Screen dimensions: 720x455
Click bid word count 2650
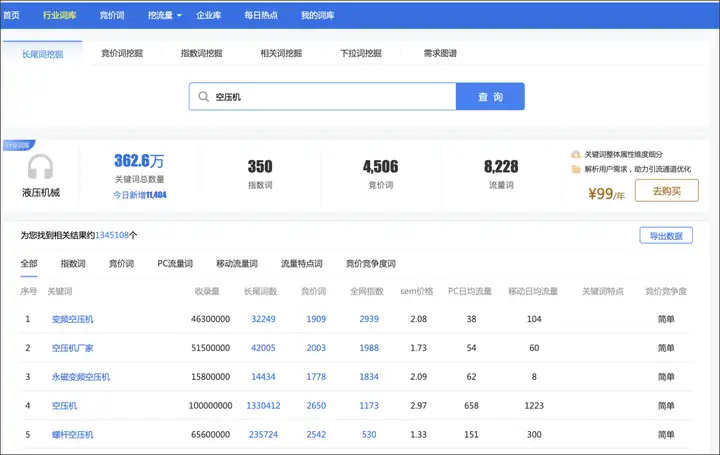tap(316, 406)
